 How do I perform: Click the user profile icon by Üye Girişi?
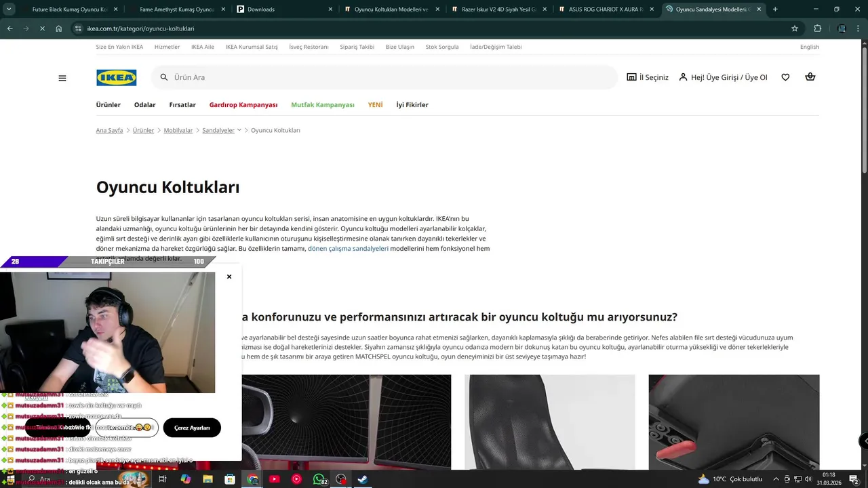pos(683,77)
